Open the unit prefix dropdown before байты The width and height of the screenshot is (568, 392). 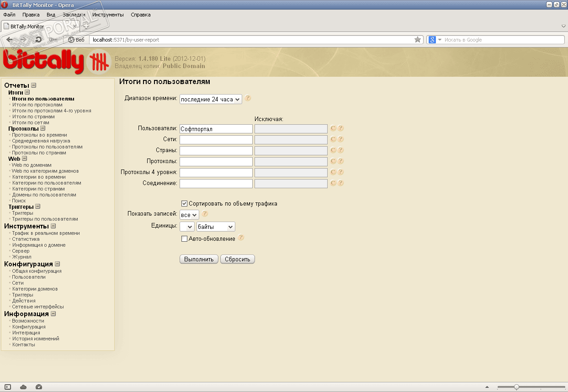pyautogui.click(x=187, y=227)
